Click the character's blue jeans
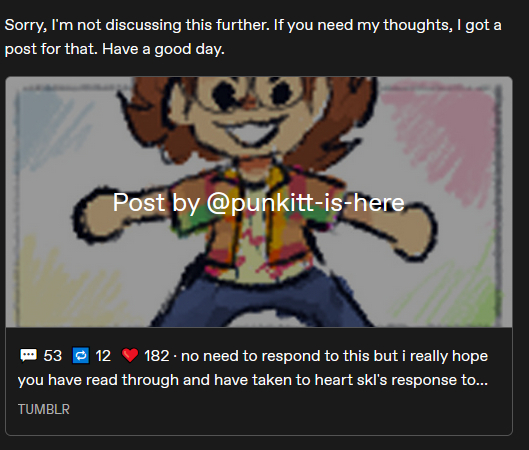This screenshot has width=529, height=450. [263, 300]
